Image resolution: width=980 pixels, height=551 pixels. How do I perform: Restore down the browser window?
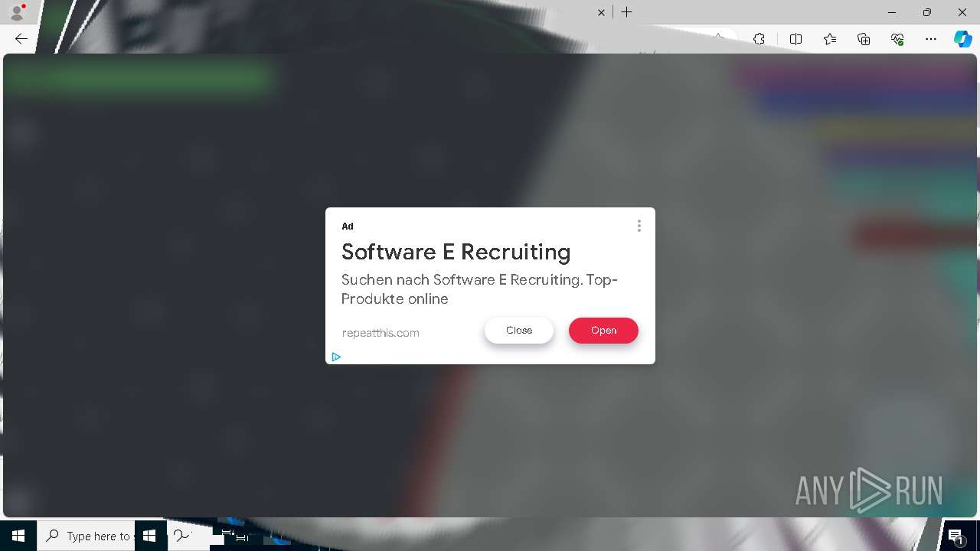[x=927, y=12]
